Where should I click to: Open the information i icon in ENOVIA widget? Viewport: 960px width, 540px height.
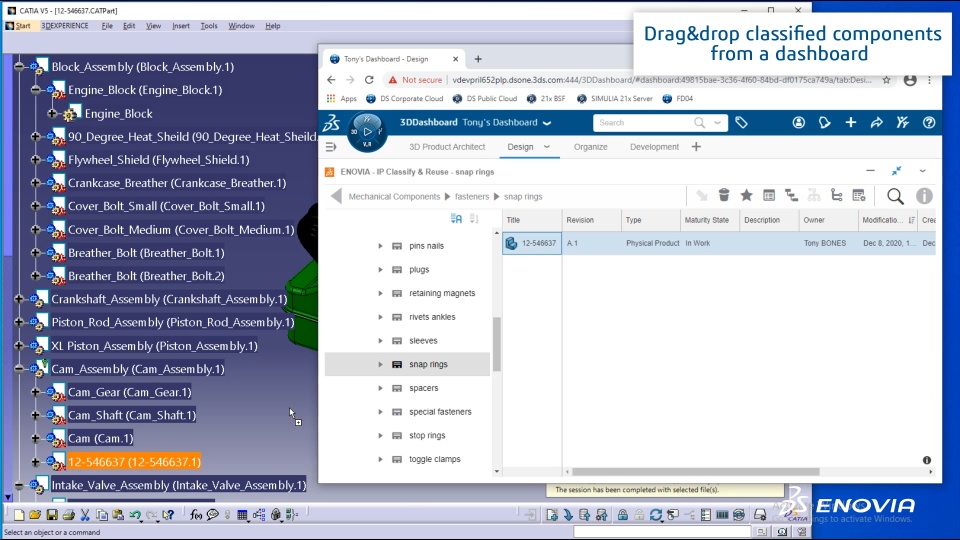pos(924,196)
